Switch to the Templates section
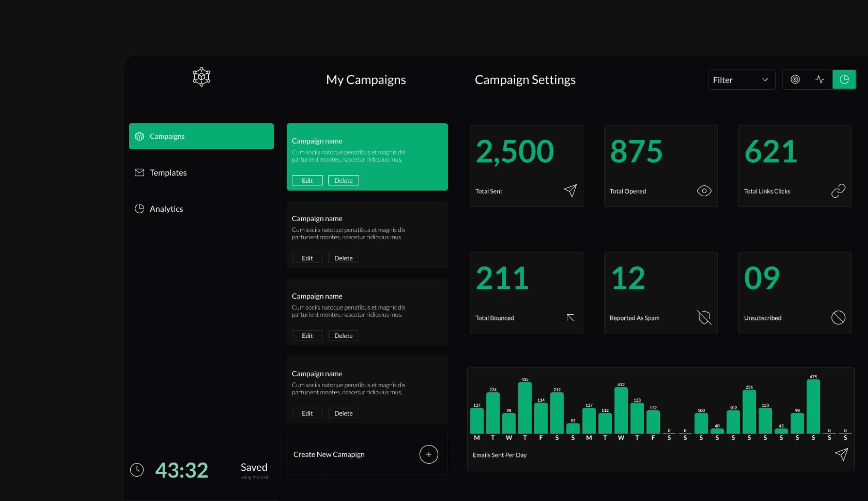868x501 pixels. coord(168,172)
